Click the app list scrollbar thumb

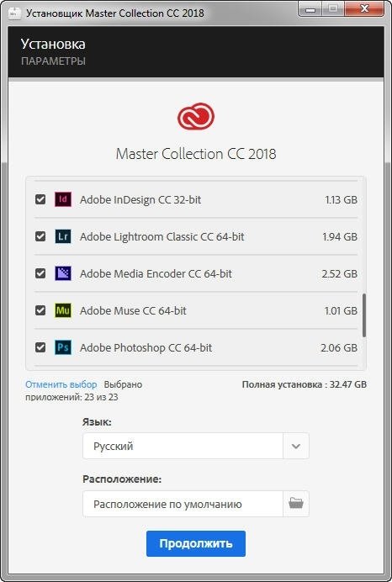[x=364, y=315]
